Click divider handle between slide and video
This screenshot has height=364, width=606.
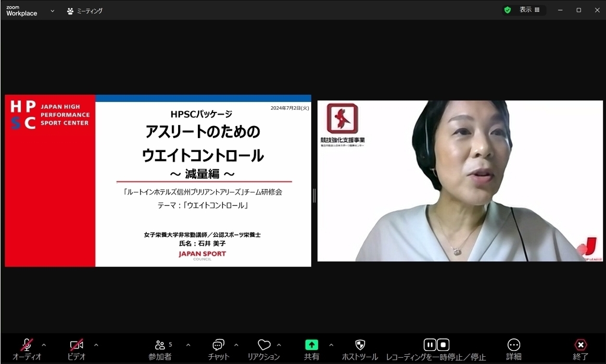(314, 195)
